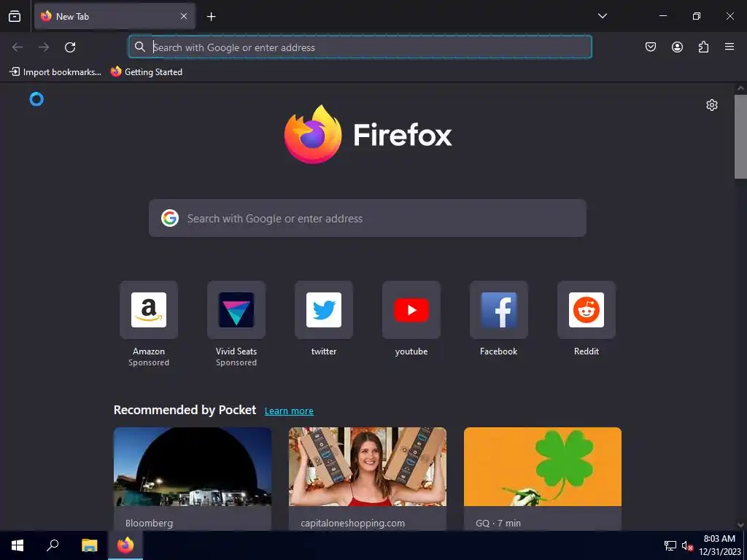Click Recommended by Pocket heading
Screen dimensions: 747x560
pos(185,410)
